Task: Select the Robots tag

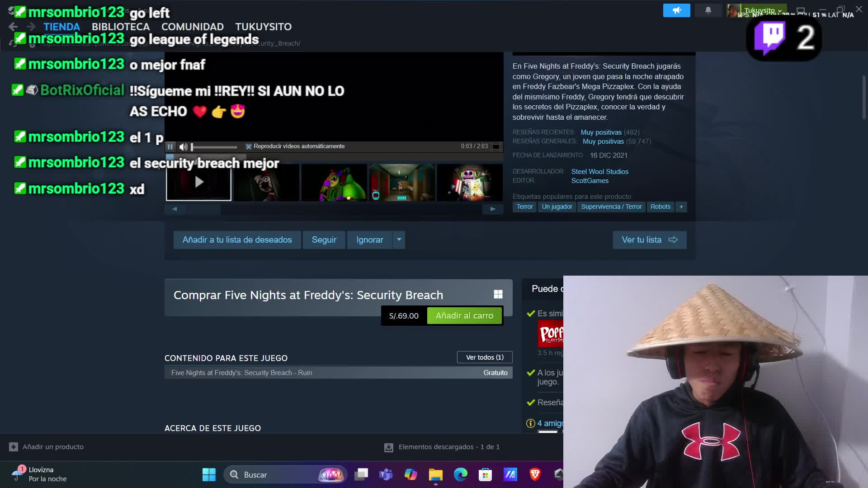Action: [660, 206]
